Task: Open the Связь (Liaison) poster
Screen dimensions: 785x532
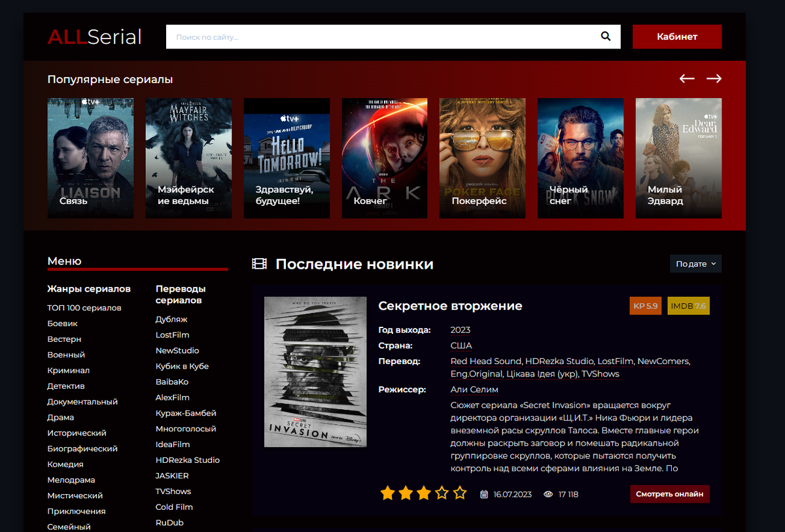Action: (90, 158)
